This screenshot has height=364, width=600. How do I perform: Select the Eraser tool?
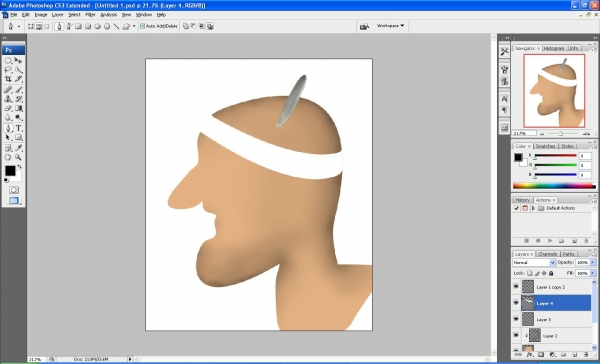(x=8, y=108)
